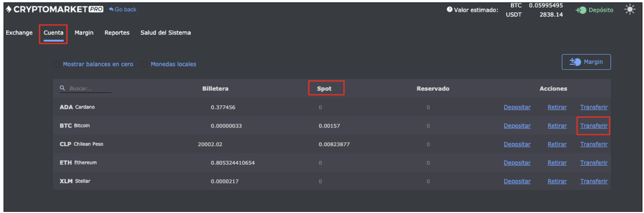Click Retirar for ADA Cardano
Screen dimensions: 644x213
(x=557, y=107)
